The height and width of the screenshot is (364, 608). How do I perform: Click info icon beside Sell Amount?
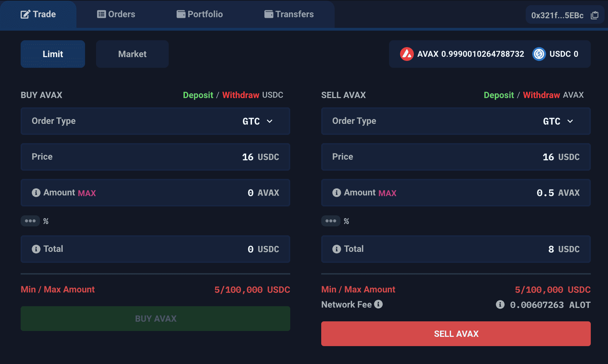pyautogui.click(x=337, y=193)
